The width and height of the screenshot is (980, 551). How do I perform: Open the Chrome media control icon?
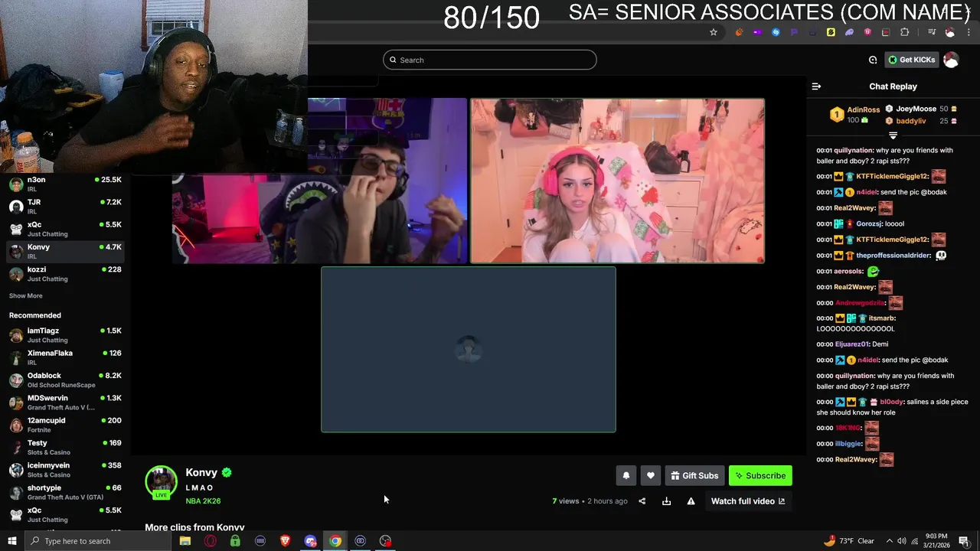click(x=932, y=32)
